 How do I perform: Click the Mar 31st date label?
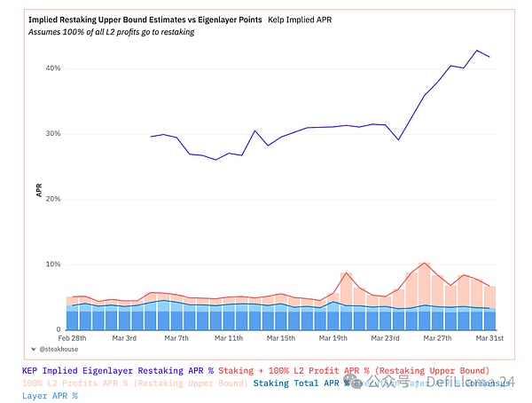coord(489,338)
